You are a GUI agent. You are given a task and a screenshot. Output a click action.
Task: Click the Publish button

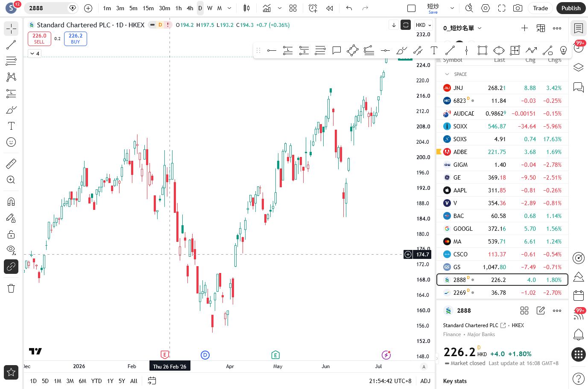571,8
